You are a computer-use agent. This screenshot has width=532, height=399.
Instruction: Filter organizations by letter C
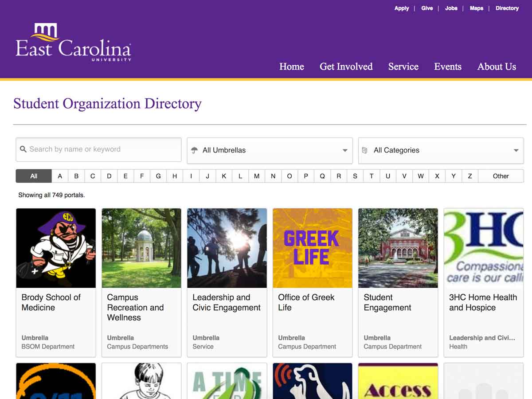(x=93, y=176)
